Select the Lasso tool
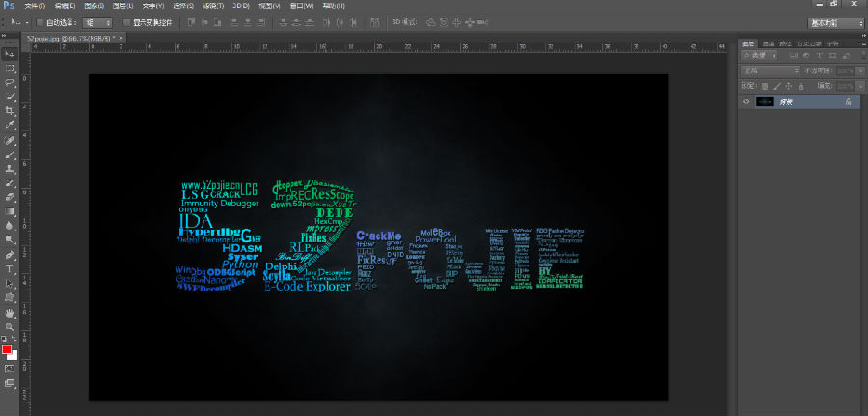 (x=10, y=83)
